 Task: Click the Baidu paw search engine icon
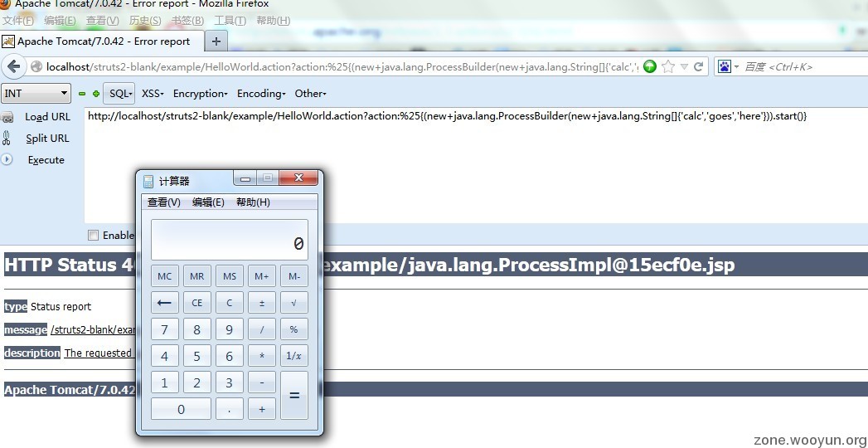(725, 67)
